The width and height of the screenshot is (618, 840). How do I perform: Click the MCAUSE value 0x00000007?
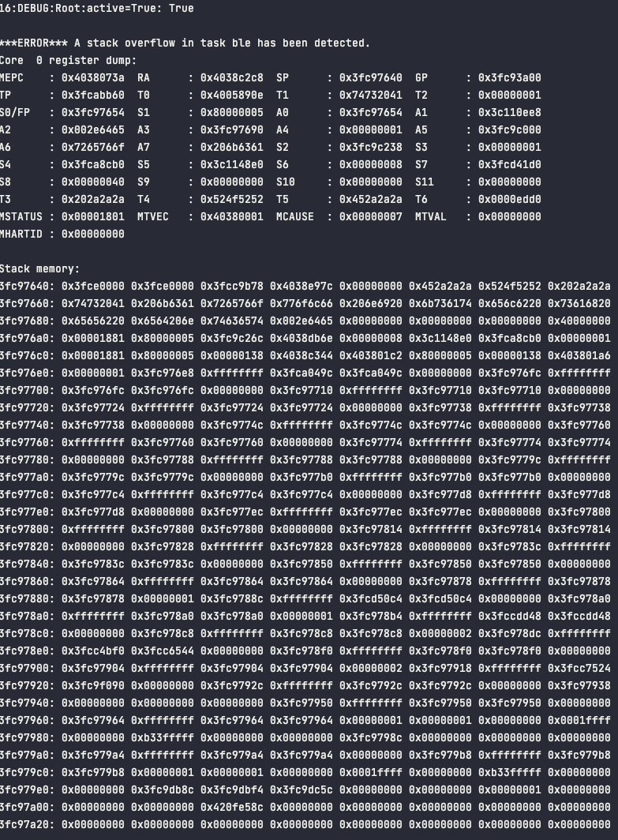371,216
